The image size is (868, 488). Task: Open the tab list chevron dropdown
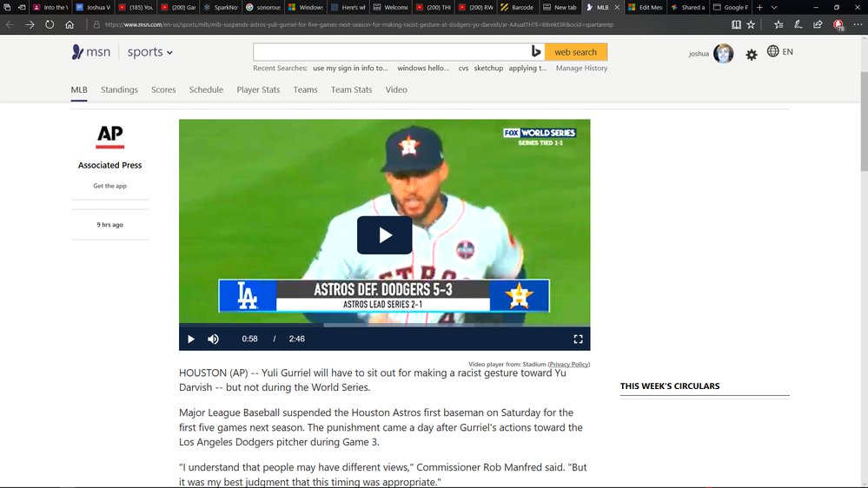point(774,7)
